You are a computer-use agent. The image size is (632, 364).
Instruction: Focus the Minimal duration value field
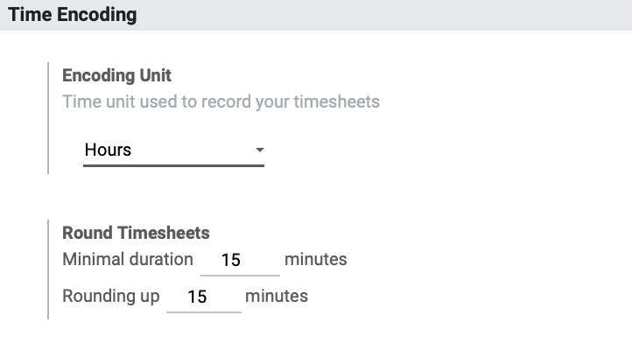240,260
